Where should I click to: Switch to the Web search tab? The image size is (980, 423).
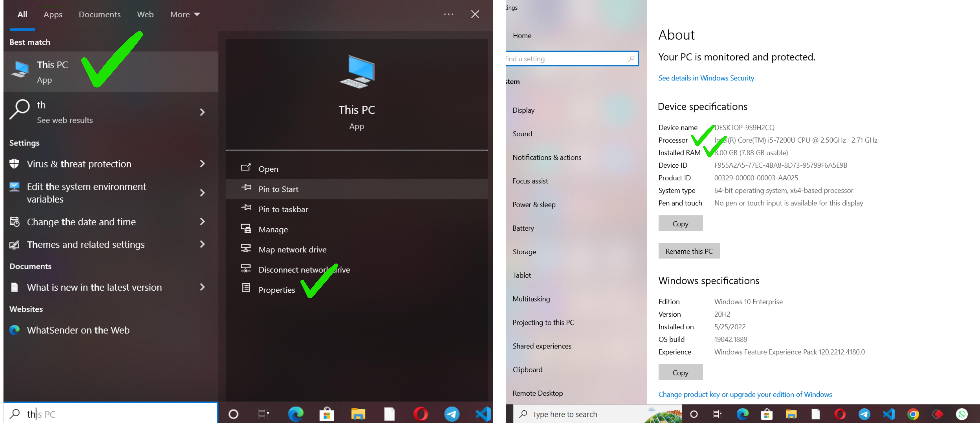tap(145, 14)
